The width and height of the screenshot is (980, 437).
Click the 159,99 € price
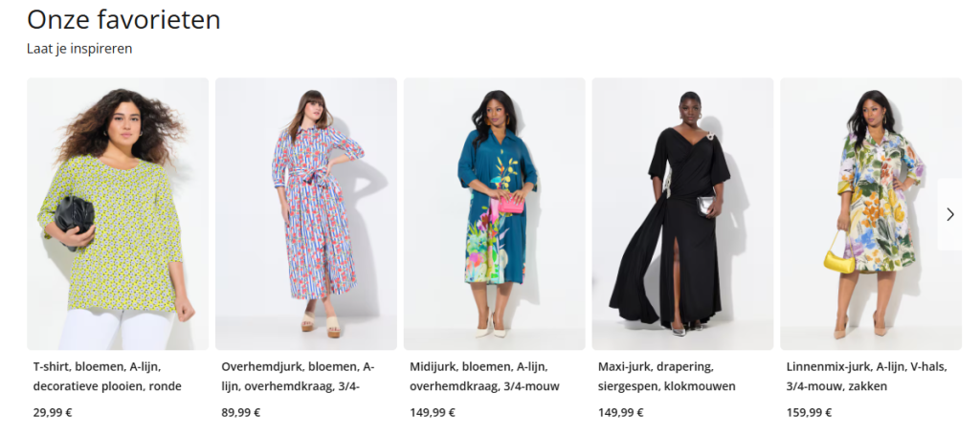point(809,413)
